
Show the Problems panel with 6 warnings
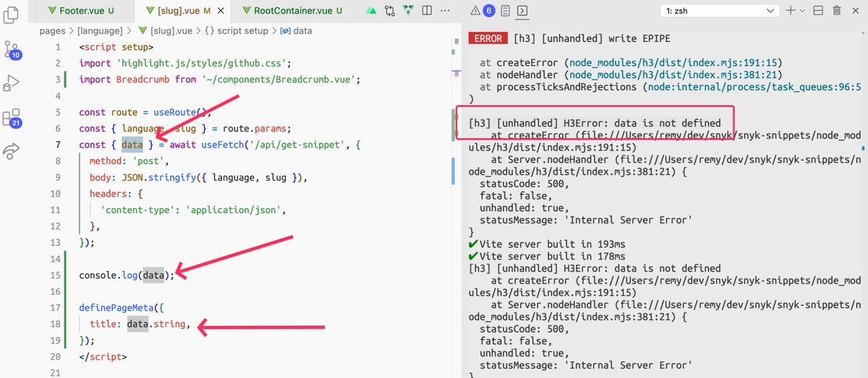[482, 10]
